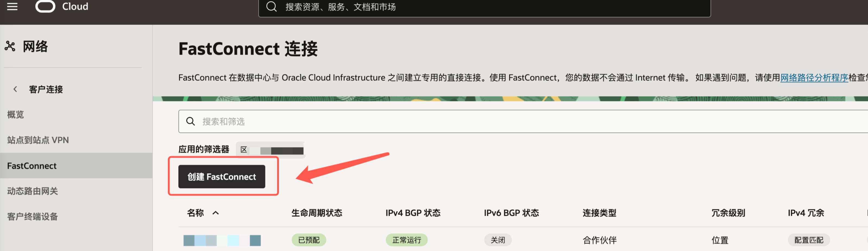Image resolution: width=868 pixels, height=251 pixels.
Task: Open the hamburger navigation menu
Action: click(12, 6)
